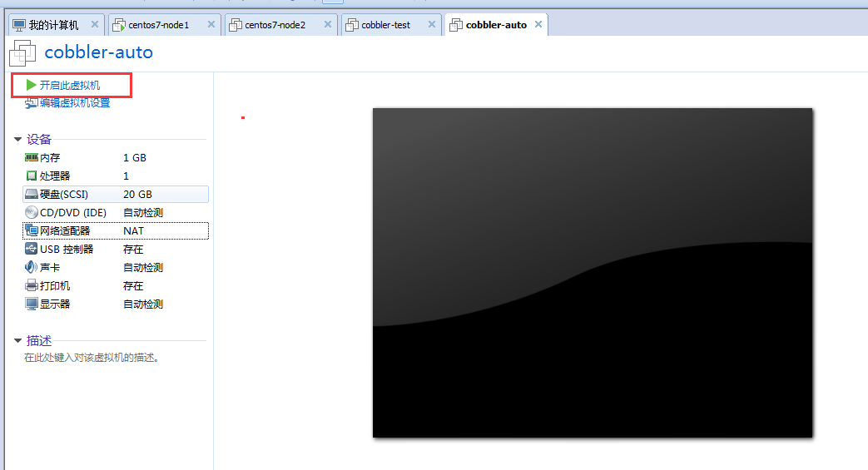The image size is (868, 470).
Task: Close the cobbler-auto tab
Action: pyautogui.click(x=538, y=24)
